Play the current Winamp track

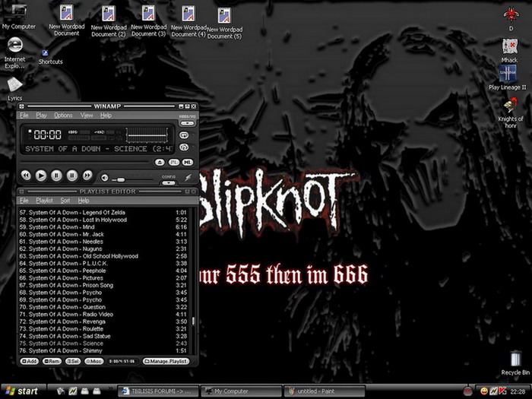click(x=41, y=176)
